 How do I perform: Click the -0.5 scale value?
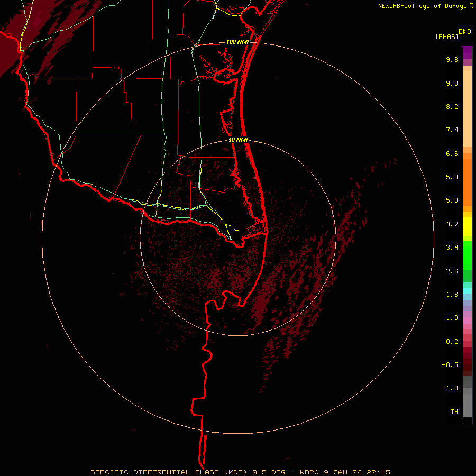pos(450,364)
